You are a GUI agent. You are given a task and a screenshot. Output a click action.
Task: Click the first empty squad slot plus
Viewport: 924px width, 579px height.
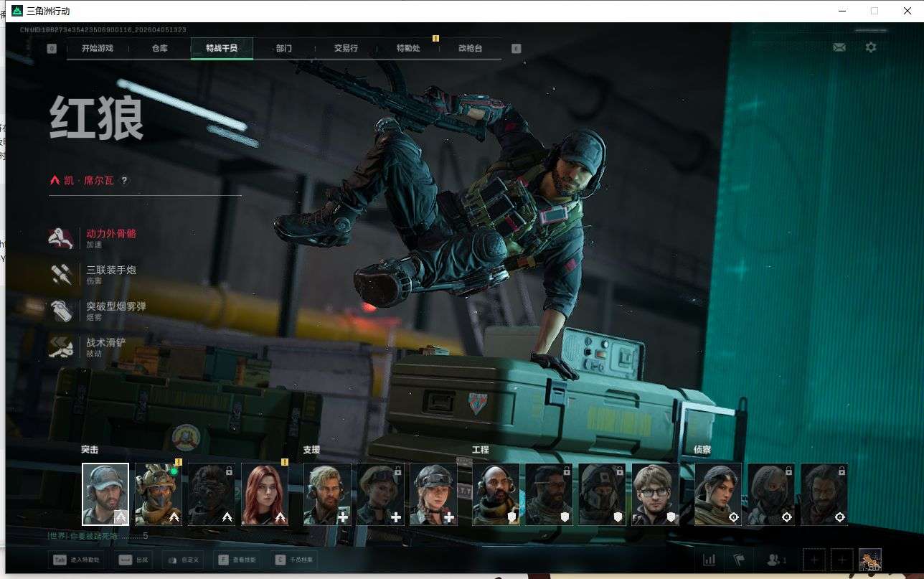pyautogui.click(x=814, y=560)
